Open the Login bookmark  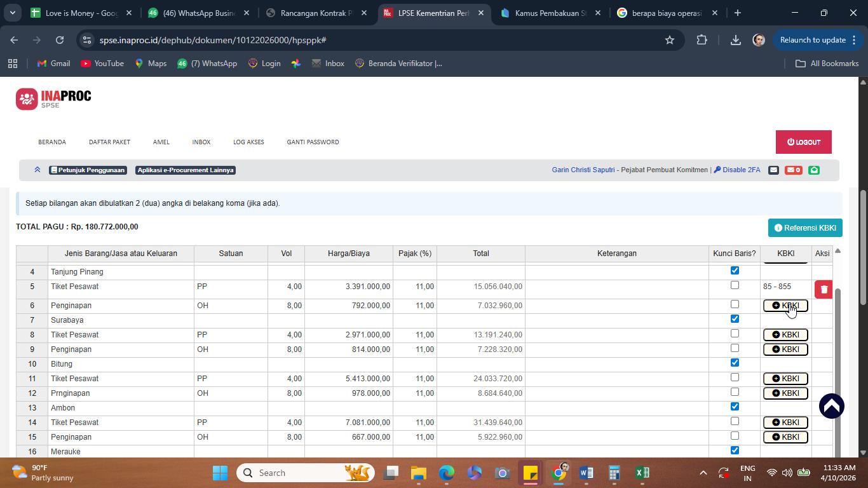tap(264, 64)
